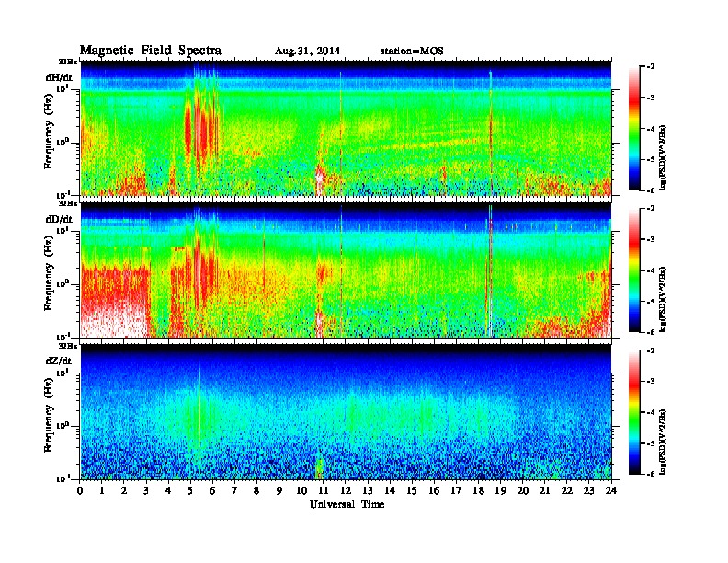Click the 10^1 frequency tick of dD/dt panel
Viewport: 728px width, 563px height.
pyautogui.click(x=63, y=230)
